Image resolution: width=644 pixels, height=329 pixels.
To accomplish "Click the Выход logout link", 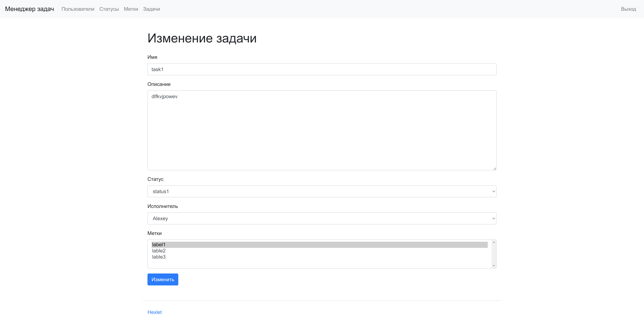I will (x=628, y=9).
